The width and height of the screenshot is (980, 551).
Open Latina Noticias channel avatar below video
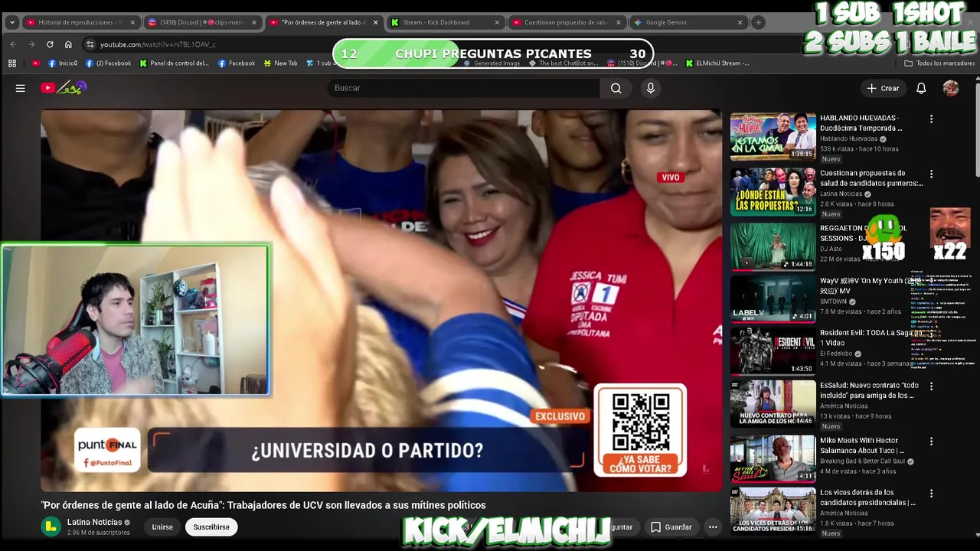point(51,527)
